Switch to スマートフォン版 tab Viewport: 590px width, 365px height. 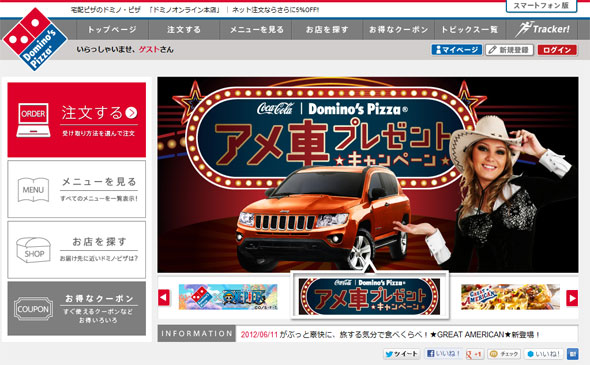click(541, 6)
